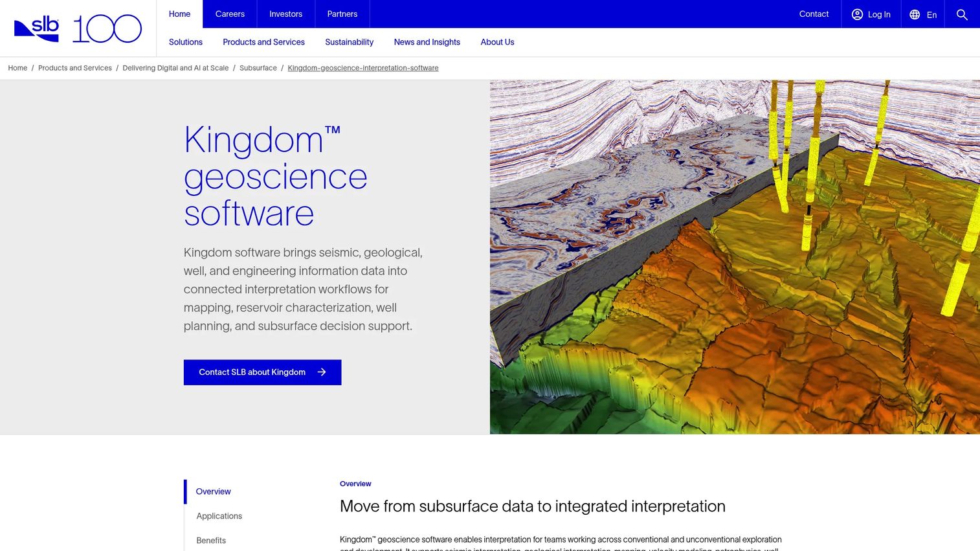Screen dimensions: 980x551
Task: Click the Subsurface breadcrumb link
Action: coord(258,68)
